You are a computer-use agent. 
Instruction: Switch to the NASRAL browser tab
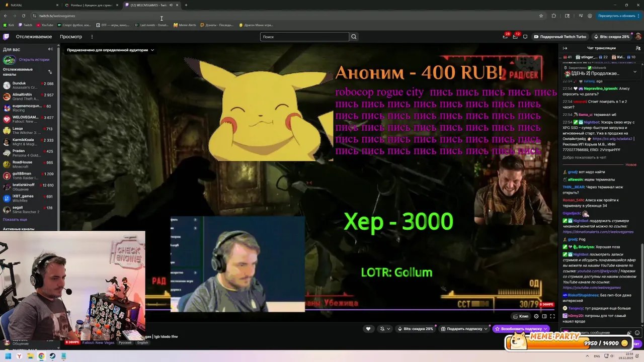pyautogui.click(x=30, y=5)
